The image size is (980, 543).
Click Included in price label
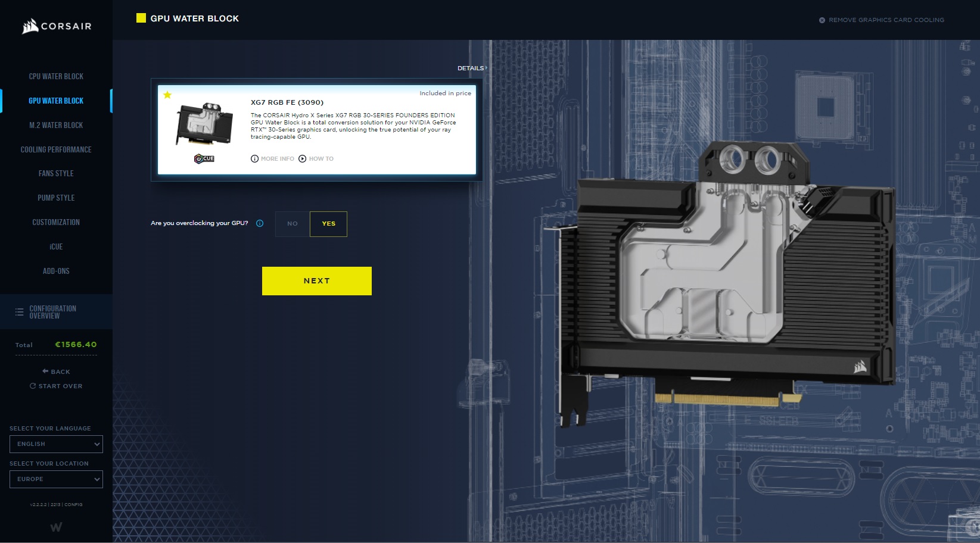445,93
